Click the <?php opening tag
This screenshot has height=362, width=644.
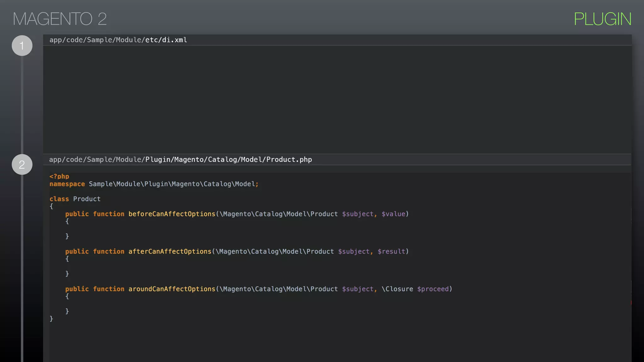pyautogui.click(x=59, y=176)
